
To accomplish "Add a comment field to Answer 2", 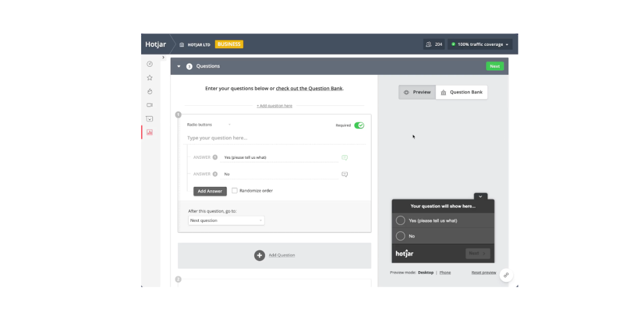I will [344, 174].
